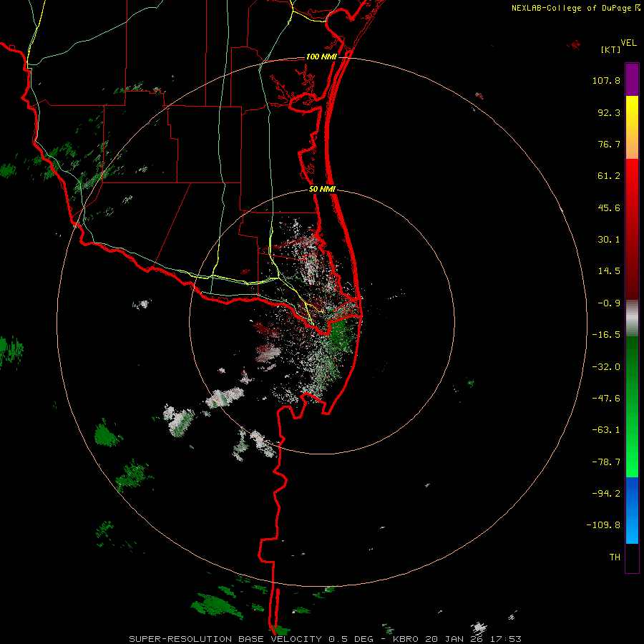Click the -63.1 scale value
This screenshot has width=644, height=644.
pyautogui.click(x=606, y=430)
